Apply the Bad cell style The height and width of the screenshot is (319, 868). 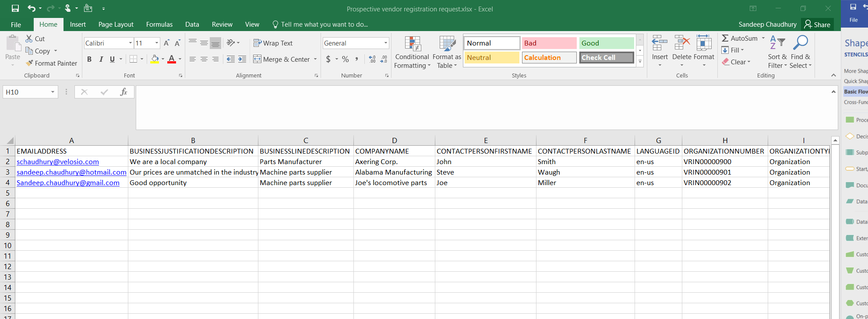pyautogui.click(x=549, y=43)
